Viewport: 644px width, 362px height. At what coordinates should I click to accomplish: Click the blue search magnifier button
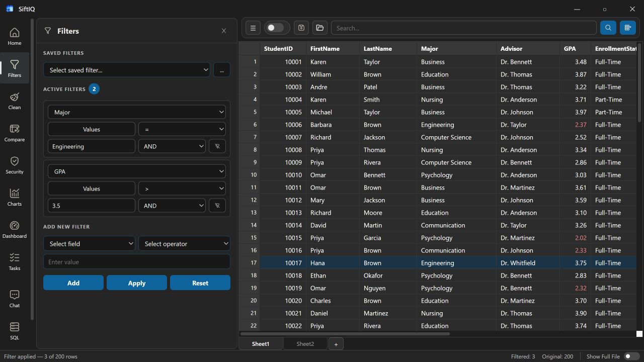(x=608, y=28)
